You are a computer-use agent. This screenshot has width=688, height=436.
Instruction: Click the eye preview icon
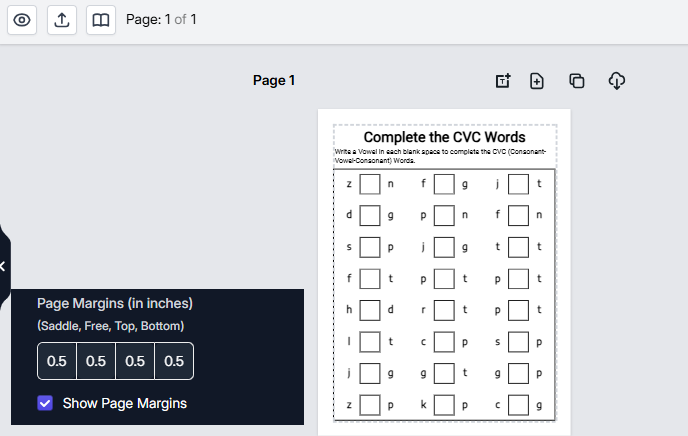click(x=22, y=20)
